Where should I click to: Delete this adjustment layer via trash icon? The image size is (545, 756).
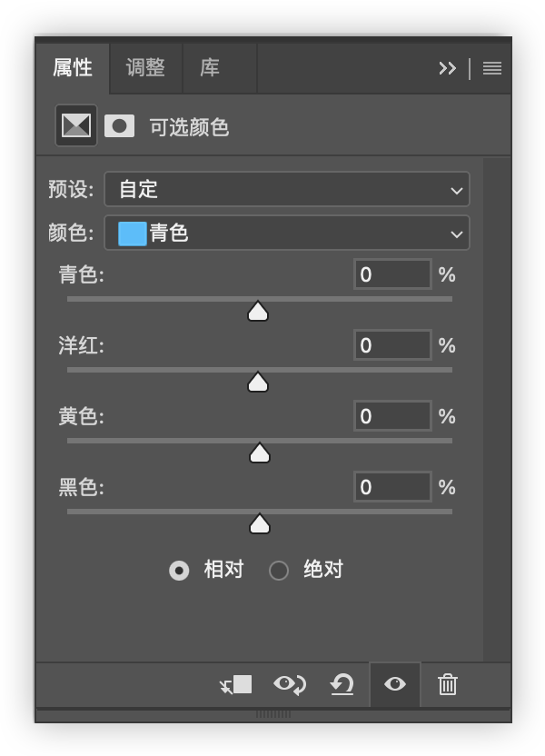point(447,684)
